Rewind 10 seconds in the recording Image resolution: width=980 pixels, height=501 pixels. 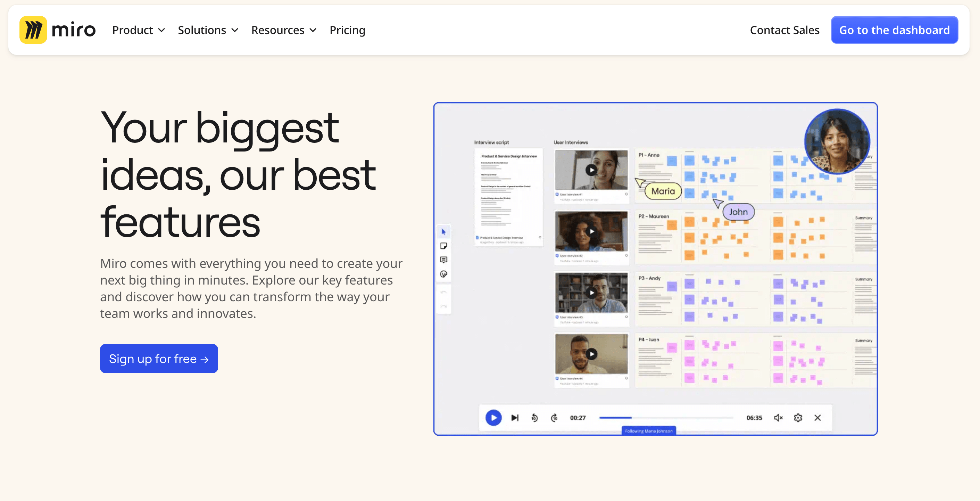click(534, 418)
